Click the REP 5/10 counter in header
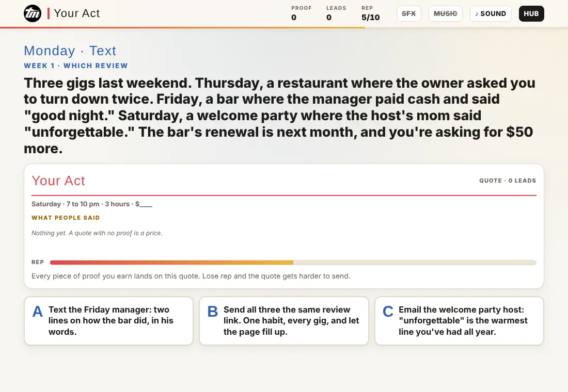This screenshot has height=392, width=568. click(370, 13)
